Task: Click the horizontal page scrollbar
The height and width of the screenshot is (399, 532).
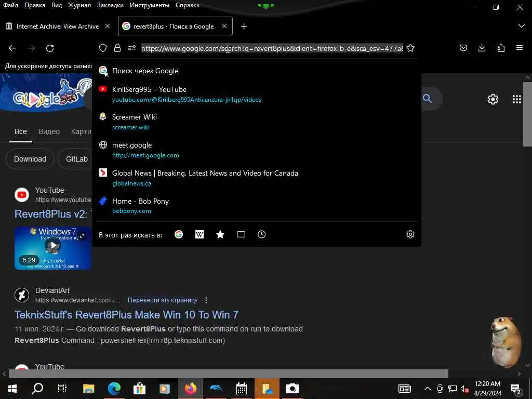Action: click(229, 374)
